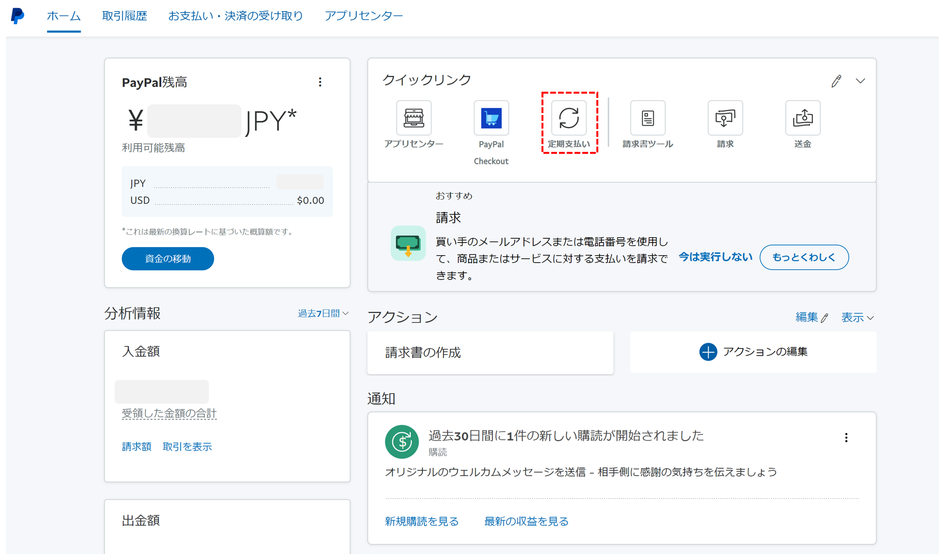The image size is (946, 560).
Task: Click the 資金の移動 button
Action: point(168,259)
